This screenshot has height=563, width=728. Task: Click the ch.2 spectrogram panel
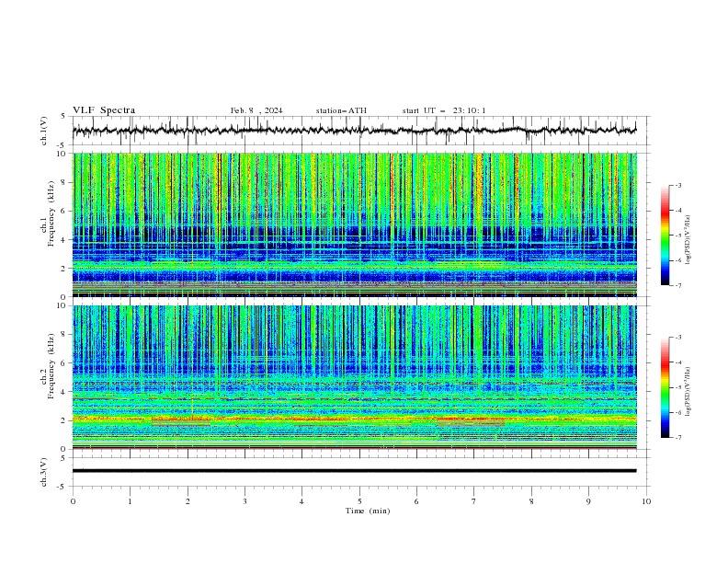[x=354, y=377]
